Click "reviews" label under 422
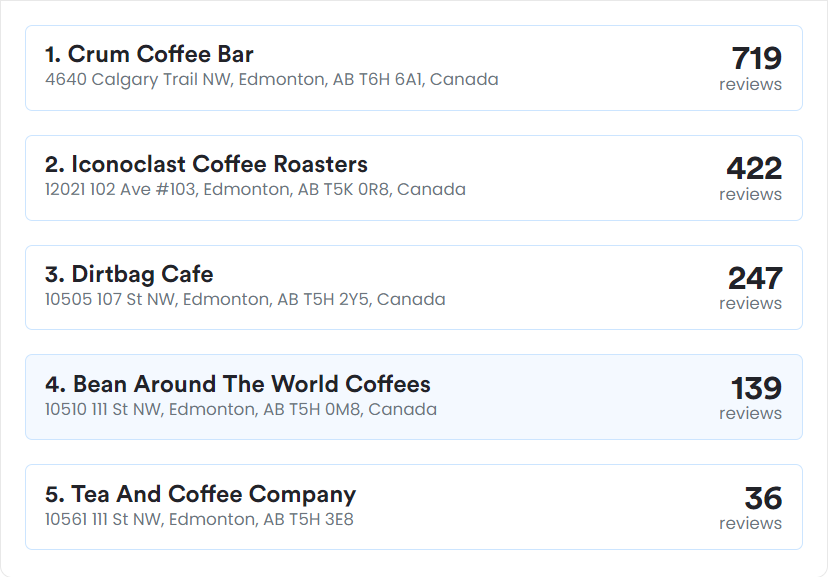The image size is (828, 577). [750, 194]
